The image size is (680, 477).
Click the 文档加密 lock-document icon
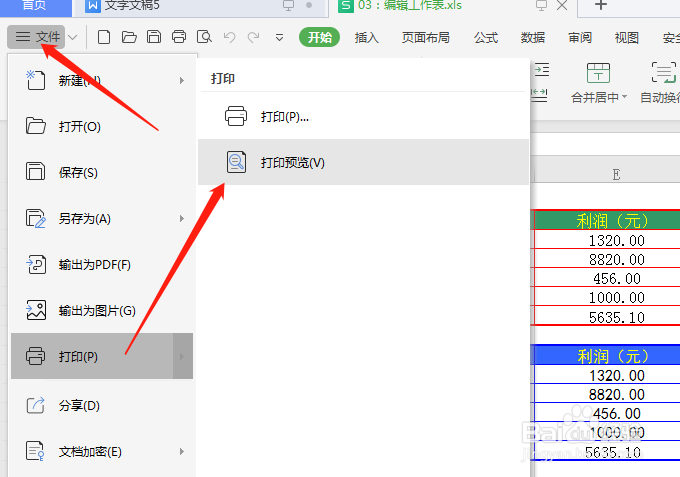(x=35, y=451)
